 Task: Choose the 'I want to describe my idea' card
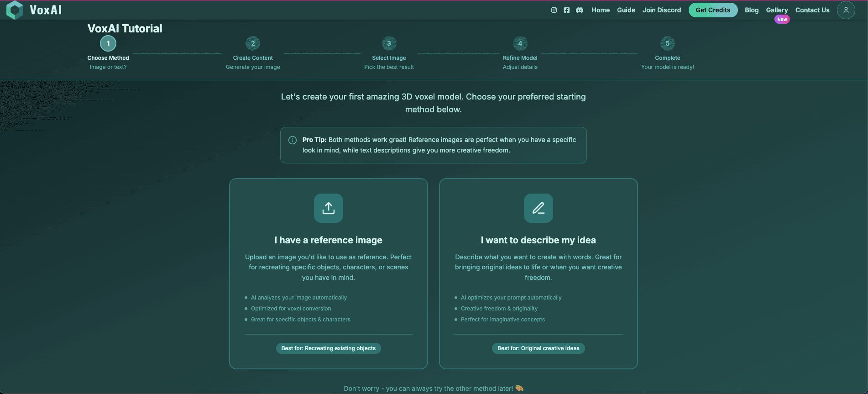click(x=538, y=273)
